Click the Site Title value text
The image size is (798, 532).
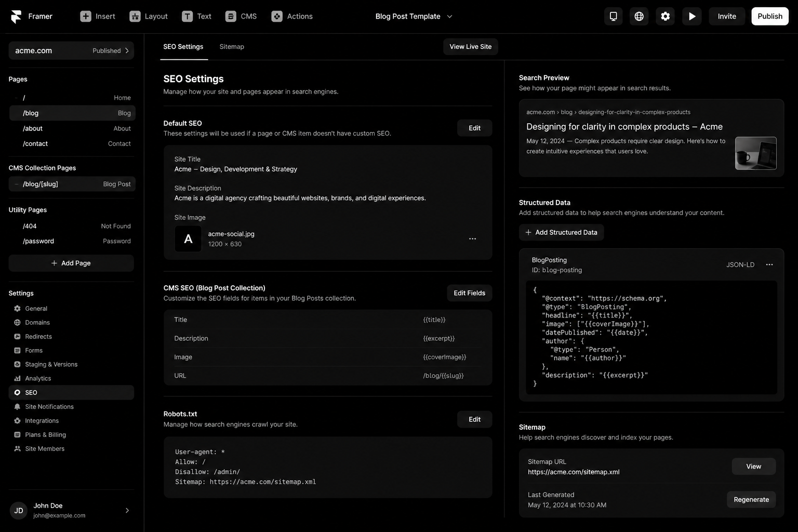coord(236,169)
